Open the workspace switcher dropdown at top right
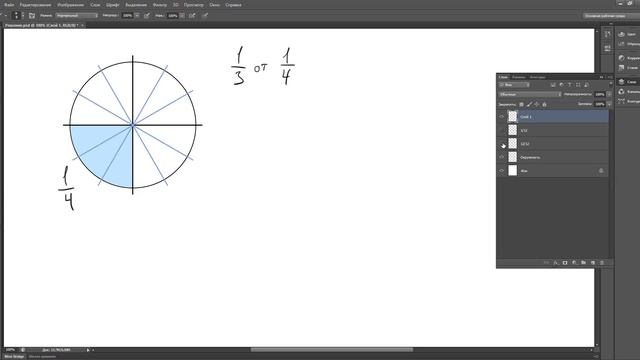Screen dimensions: 640x360 [x=611, y=16]
